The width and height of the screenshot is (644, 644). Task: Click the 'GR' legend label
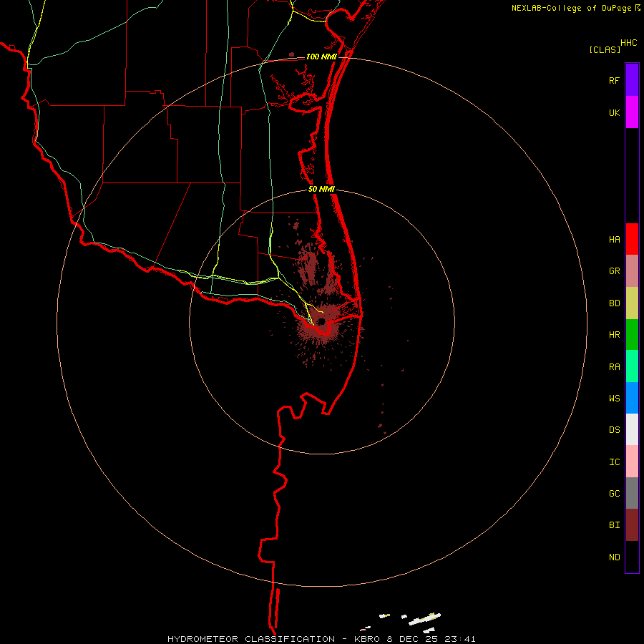pyautogui.click(x=614, y=271)
